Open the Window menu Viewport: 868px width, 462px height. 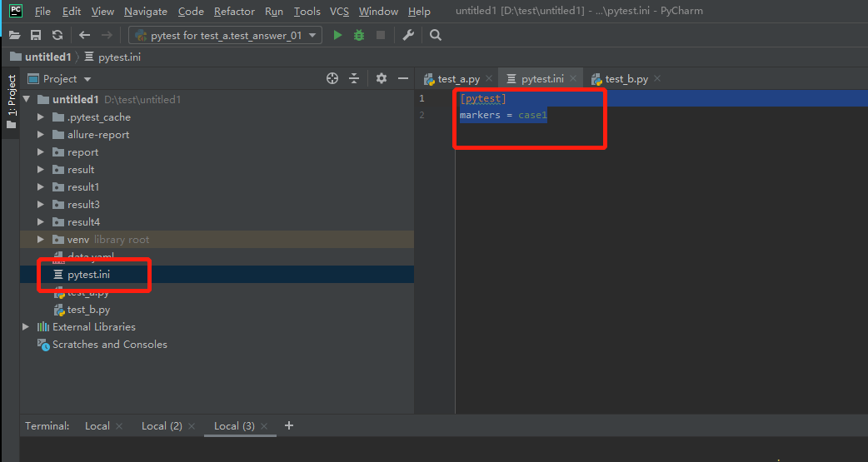pos(378,11)
